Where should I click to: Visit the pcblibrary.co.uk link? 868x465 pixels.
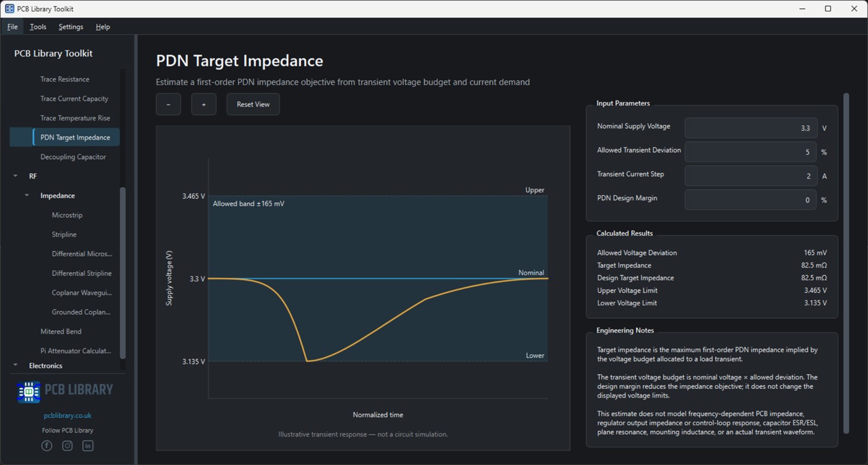(x=68, y=415)
